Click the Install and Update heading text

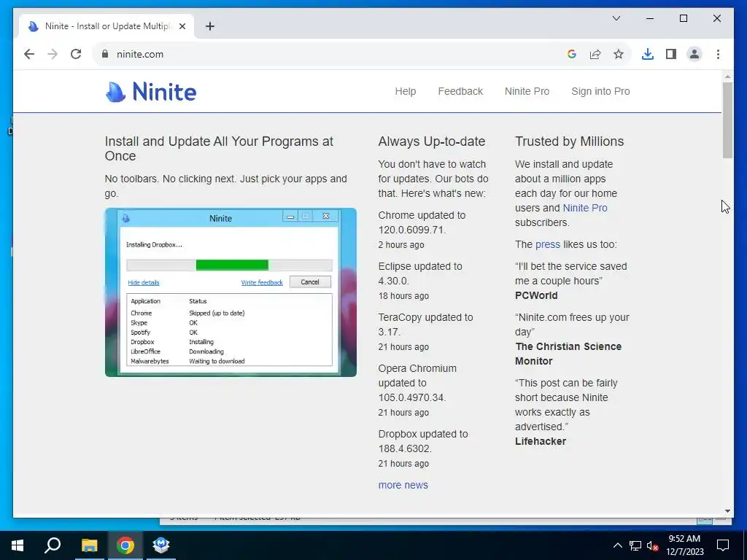[219, 149]
